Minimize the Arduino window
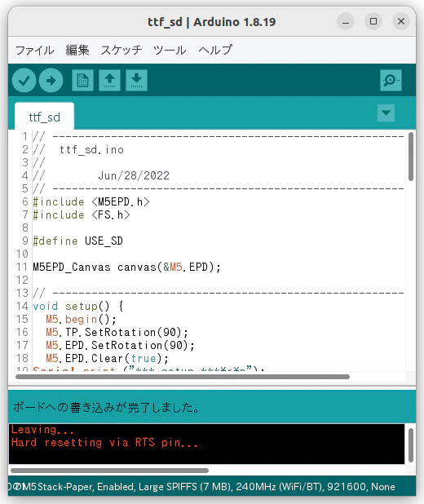This screenshot has width=424, height=504. pyautogui.click(x=346, y=21)
